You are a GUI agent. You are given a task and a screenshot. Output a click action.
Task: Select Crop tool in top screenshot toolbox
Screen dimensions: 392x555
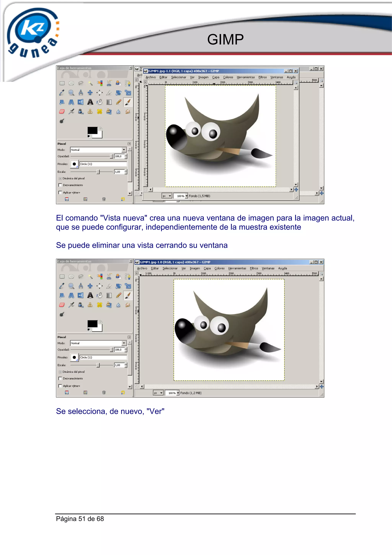coord(109,93)
